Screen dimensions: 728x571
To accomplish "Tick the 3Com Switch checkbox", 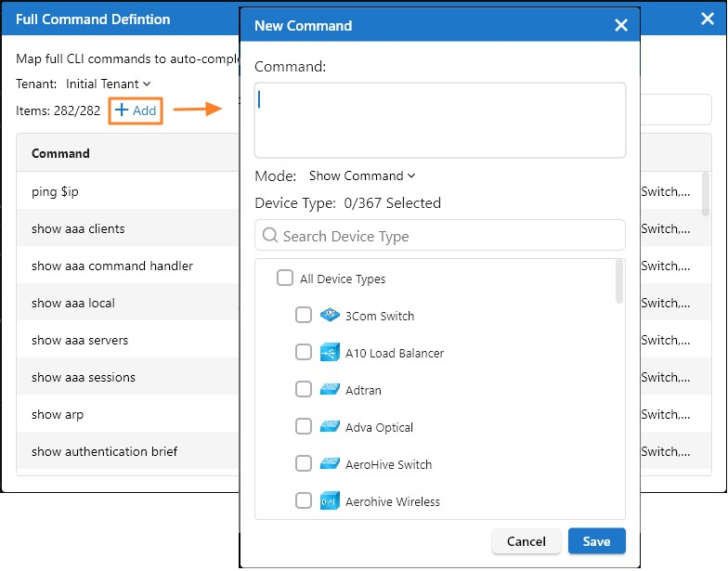I will point(304,316).
